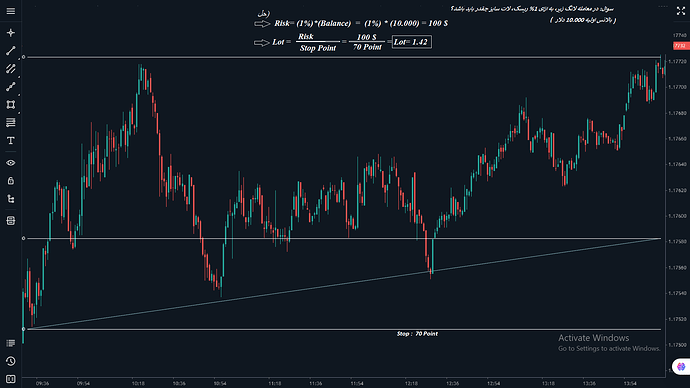690x388 pixels.
Task: Click the stacked panes icon in left toolbar
Action: pos(11,220)
